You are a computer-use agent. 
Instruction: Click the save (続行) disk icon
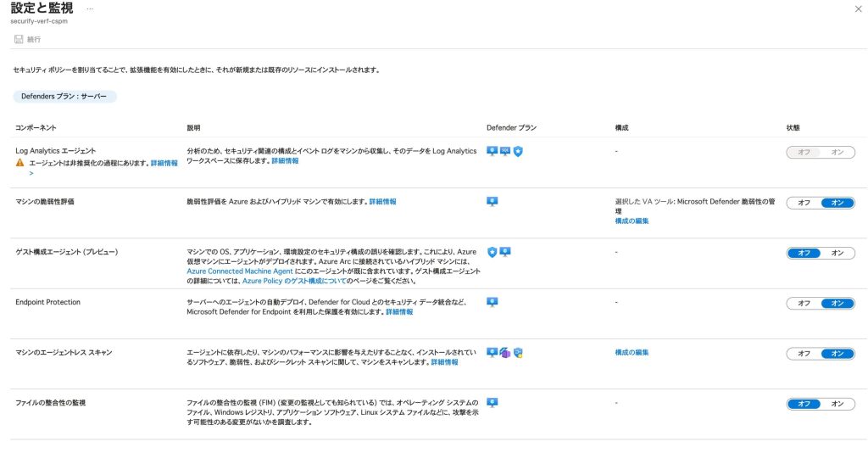[x=18, y=39]
